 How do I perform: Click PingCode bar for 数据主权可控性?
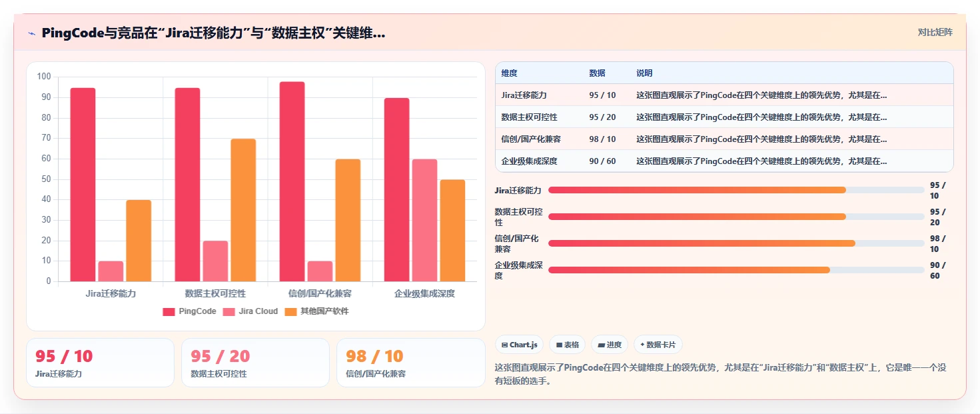[x=187, y=185]
